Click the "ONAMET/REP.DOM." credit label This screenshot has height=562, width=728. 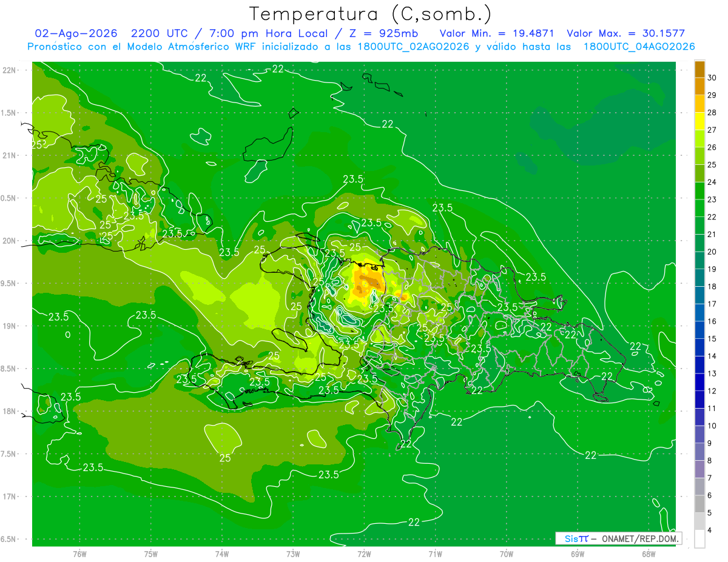640,538
